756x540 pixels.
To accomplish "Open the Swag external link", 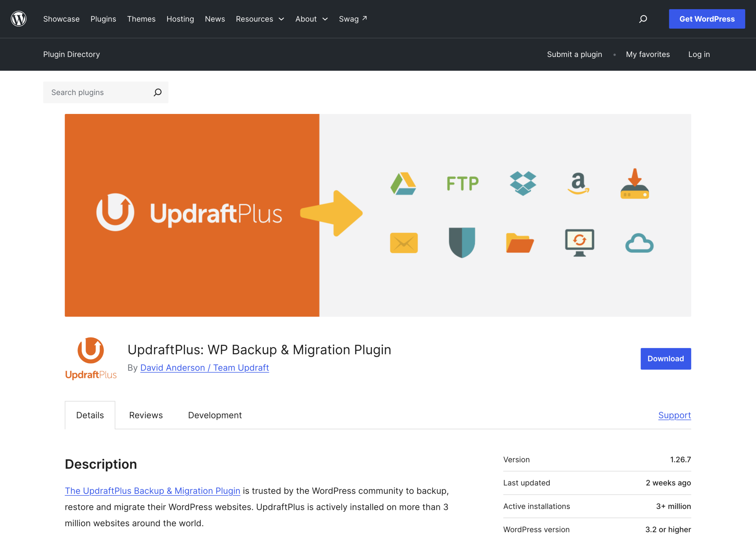I will 353,19.
